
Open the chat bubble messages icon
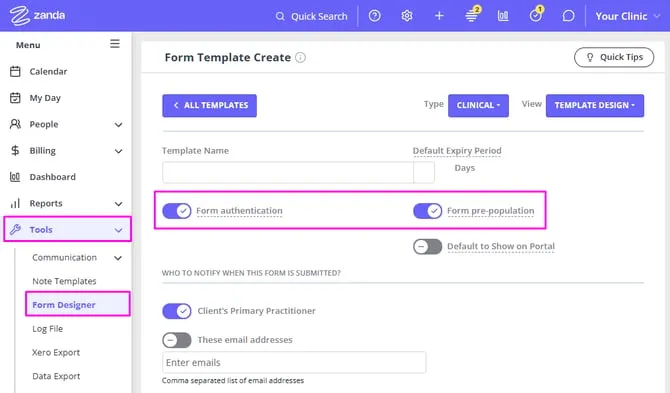[x=568, y=16]
